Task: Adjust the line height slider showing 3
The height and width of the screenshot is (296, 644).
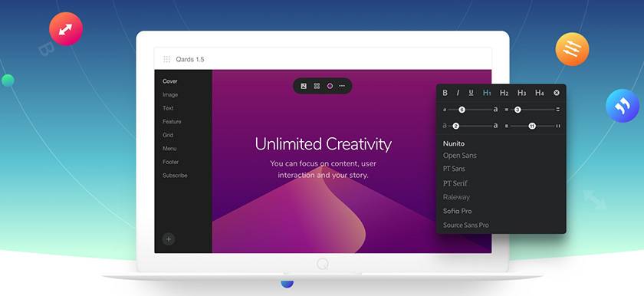Action: [517, 110]
